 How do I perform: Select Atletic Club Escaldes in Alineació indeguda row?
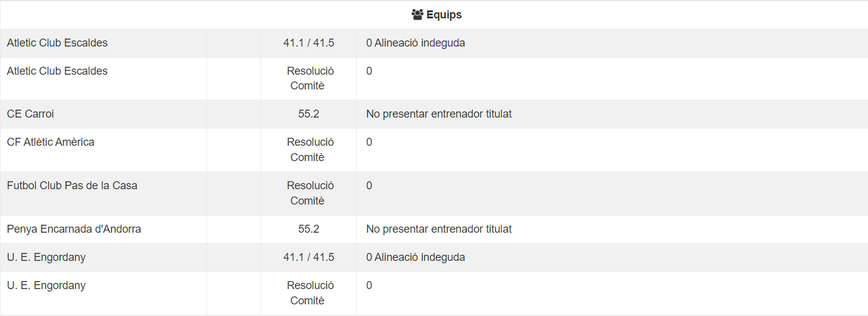click(x=57, y=43)
